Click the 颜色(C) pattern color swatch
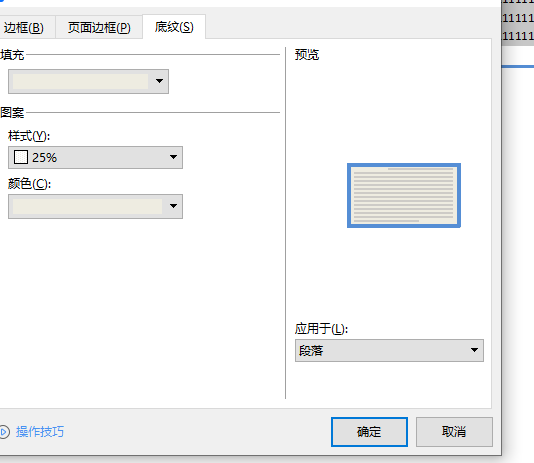Screen dimensions: 534x463 [87, 206]
